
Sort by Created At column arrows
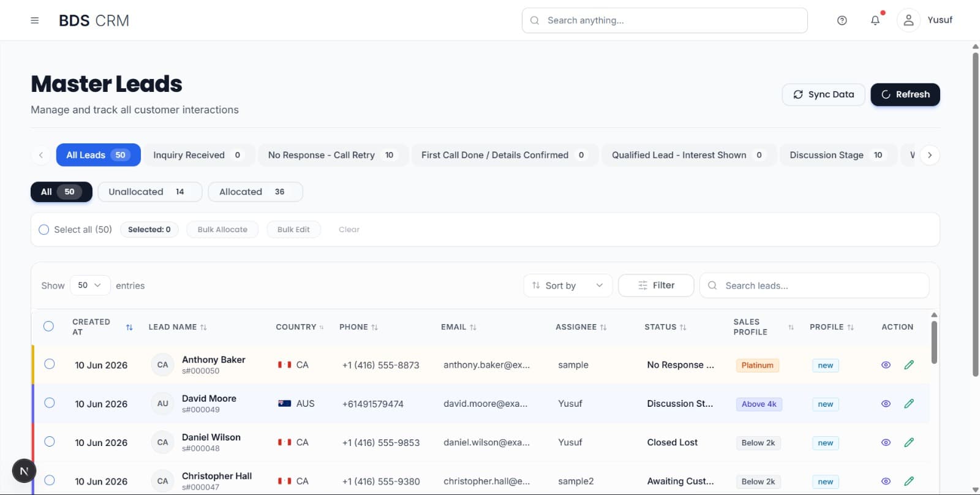click(129, 327)
